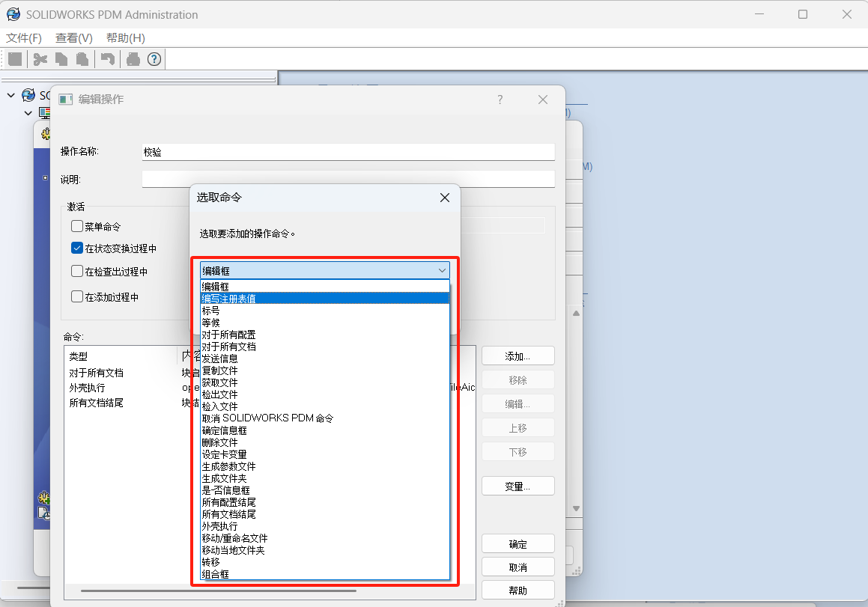Click the Save toolbar icon
The width and height of the screenshot is (868, 607).
pyautogui.click(x=16, y=59)
